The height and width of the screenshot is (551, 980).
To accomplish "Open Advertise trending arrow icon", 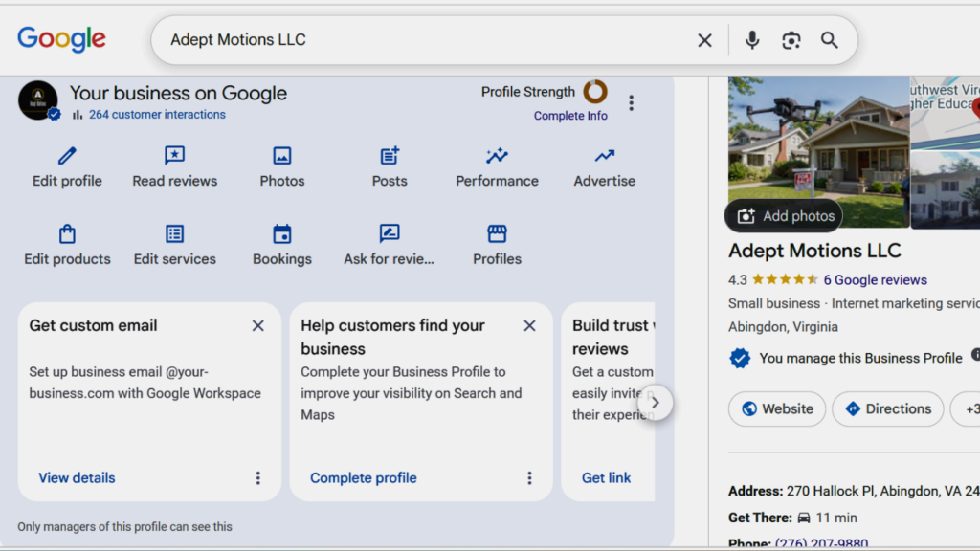I will [x=605, y=155].
